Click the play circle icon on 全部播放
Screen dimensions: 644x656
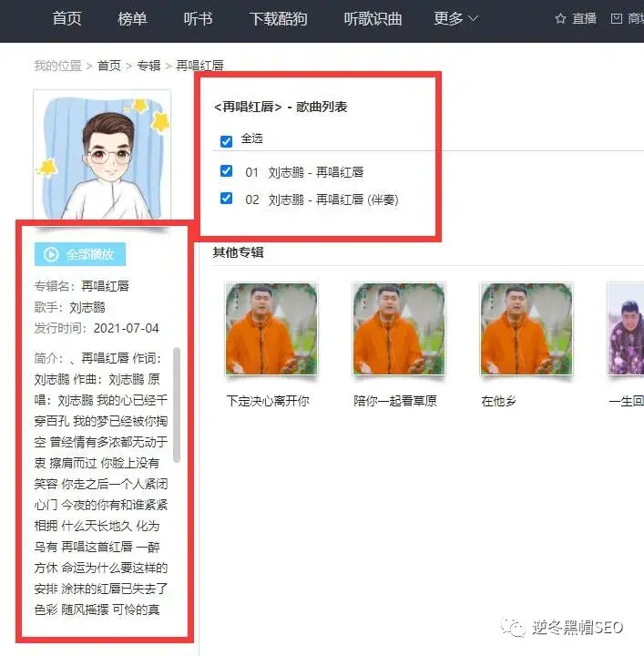51,254
